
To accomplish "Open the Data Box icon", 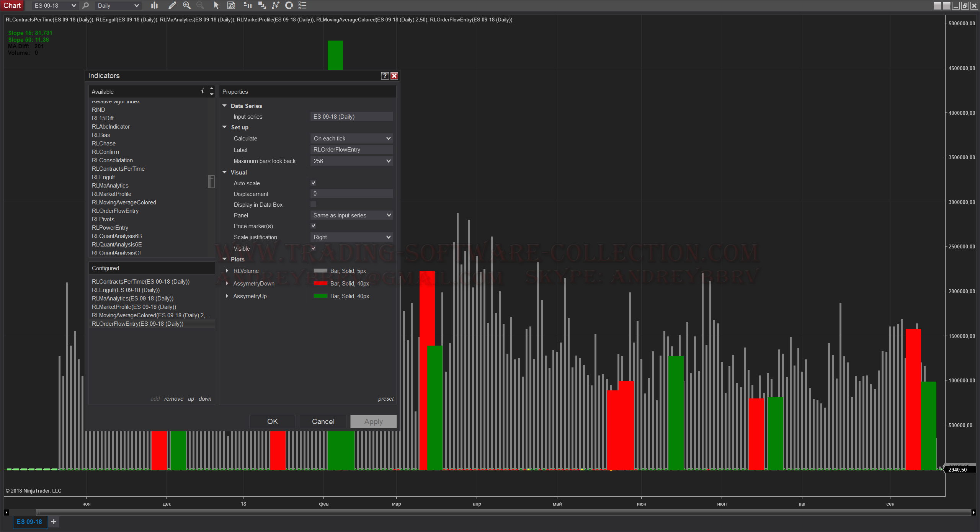I will click(x=231, y=5).
